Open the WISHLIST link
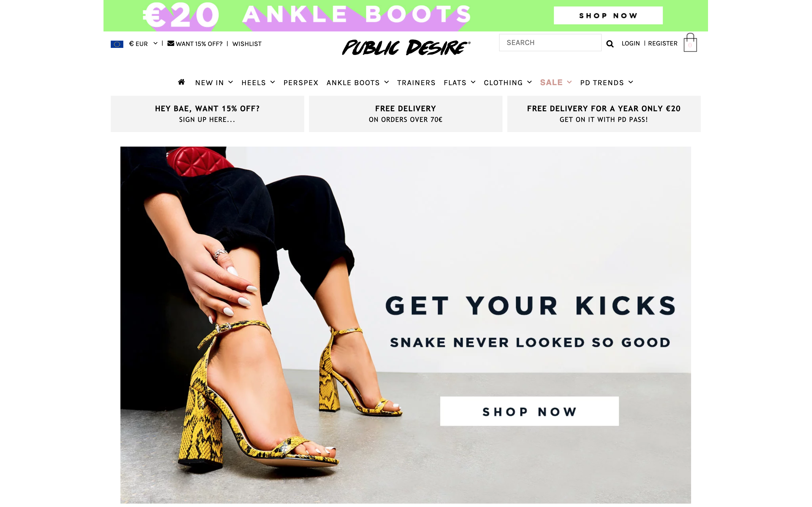The width and height of the screenshot is (812, 507). click(247, 44)
